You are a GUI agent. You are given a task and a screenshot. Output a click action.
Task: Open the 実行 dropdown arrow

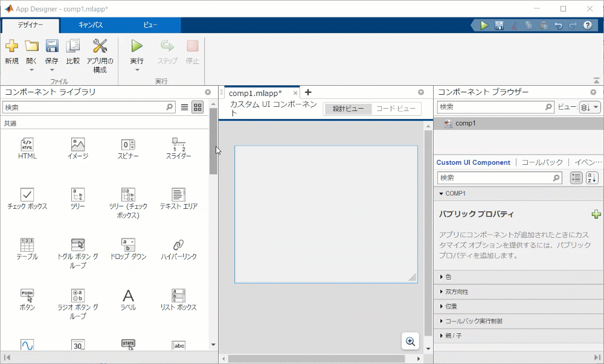[137, 70]
